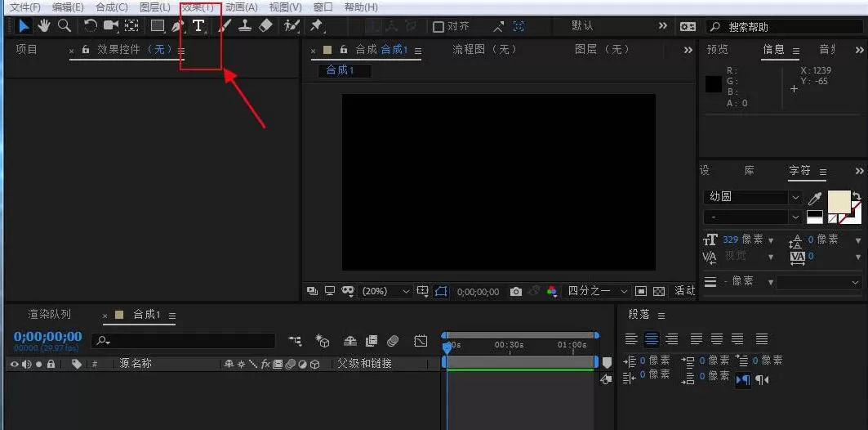Screen dimensions: 868x430
Task: Open the 合成(C) menu
Action: [x=111, y=7]
